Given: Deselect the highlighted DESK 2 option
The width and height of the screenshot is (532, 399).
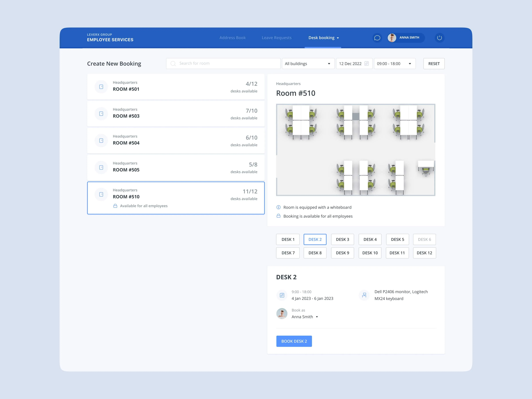Looking at the screenshot, I should (x=315, y=239).
